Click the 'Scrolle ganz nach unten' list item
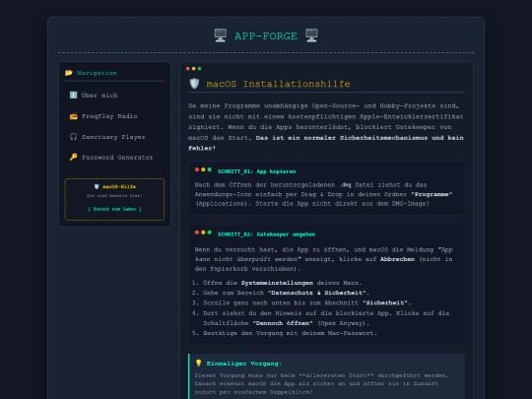Viewport: 532px width, 399px height. pos(307,303)
